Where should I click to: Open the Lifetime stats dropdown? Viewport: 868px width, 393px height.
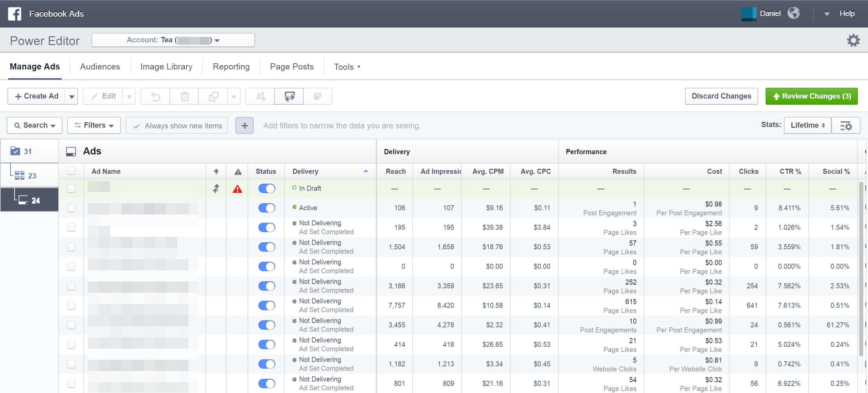pyautogui.click(x=807, y=125)
